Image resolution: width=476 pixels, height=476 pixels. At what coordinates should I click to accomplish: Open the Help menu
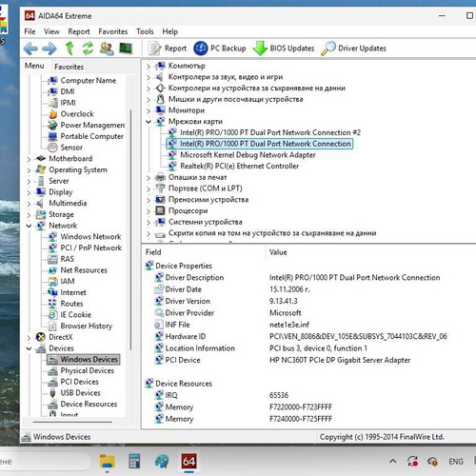[170, 31]
